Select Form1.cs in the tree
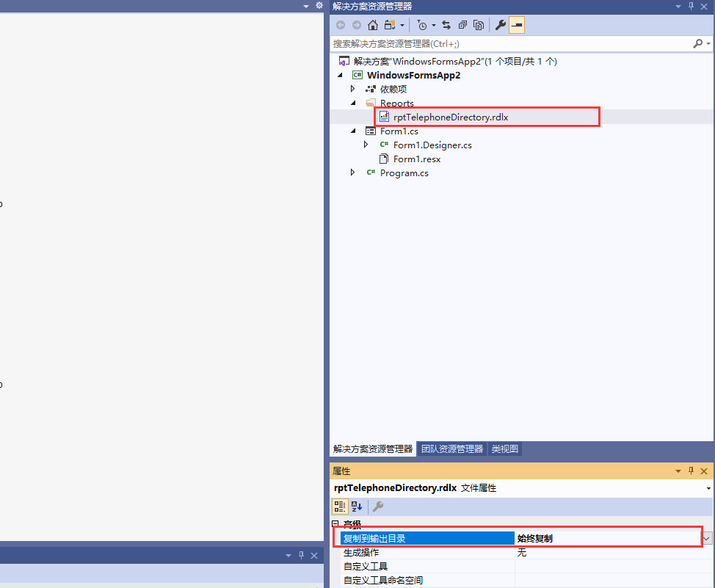 pos(399,131)
